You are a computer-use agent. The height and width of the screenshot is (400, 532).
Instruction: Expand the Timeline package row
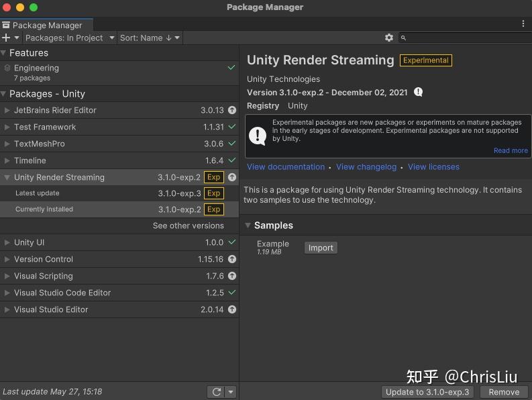(x=7, y=160)
